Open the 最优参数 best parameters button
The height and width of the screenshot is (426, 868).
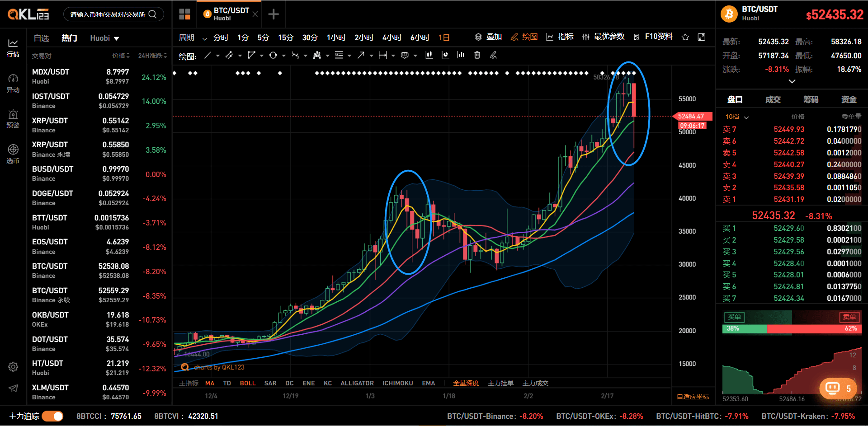pyautogui.click(x=604, y=37)
